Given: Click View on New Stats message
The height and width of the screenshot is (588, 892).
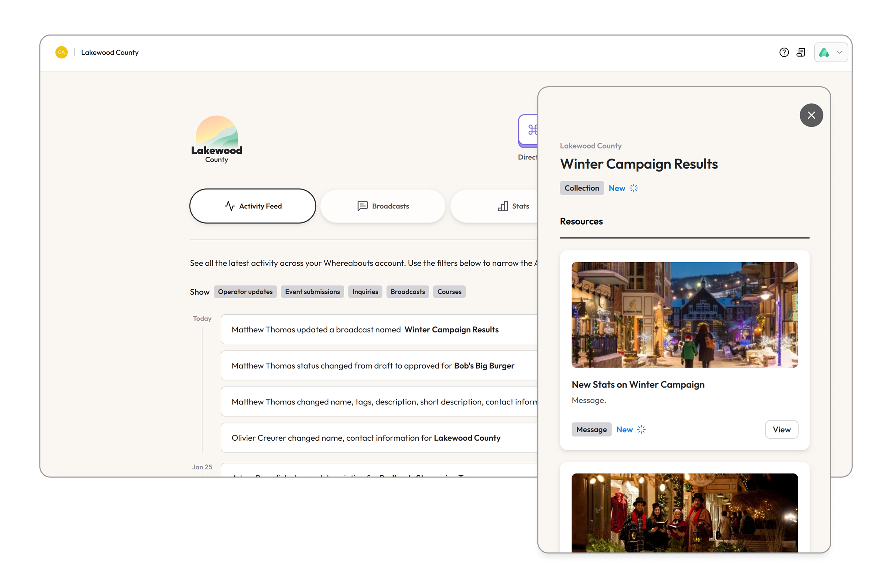Looking at the screenshot, I should [781, 429].
